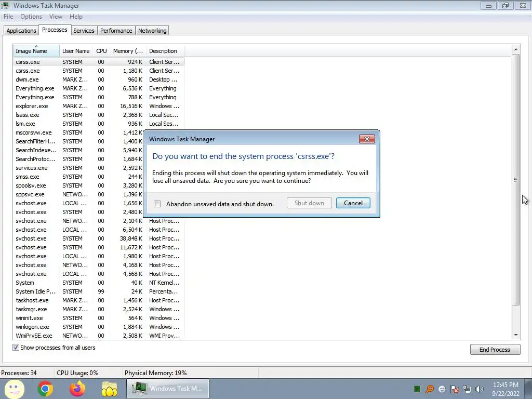
Task: Open volume speaker tray icon
Action: 480,389
